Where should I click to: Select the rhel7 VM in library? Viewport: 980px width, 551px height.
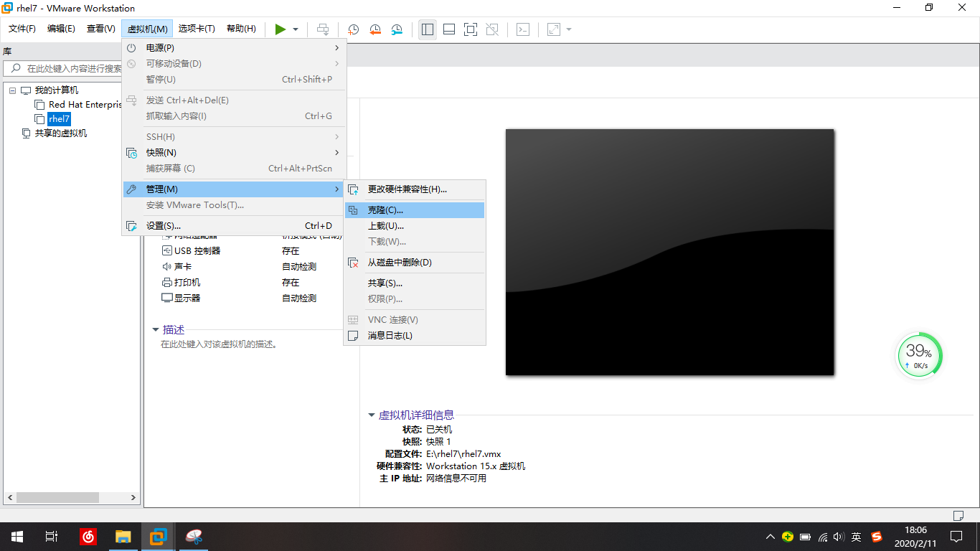(x=59, y=119)
